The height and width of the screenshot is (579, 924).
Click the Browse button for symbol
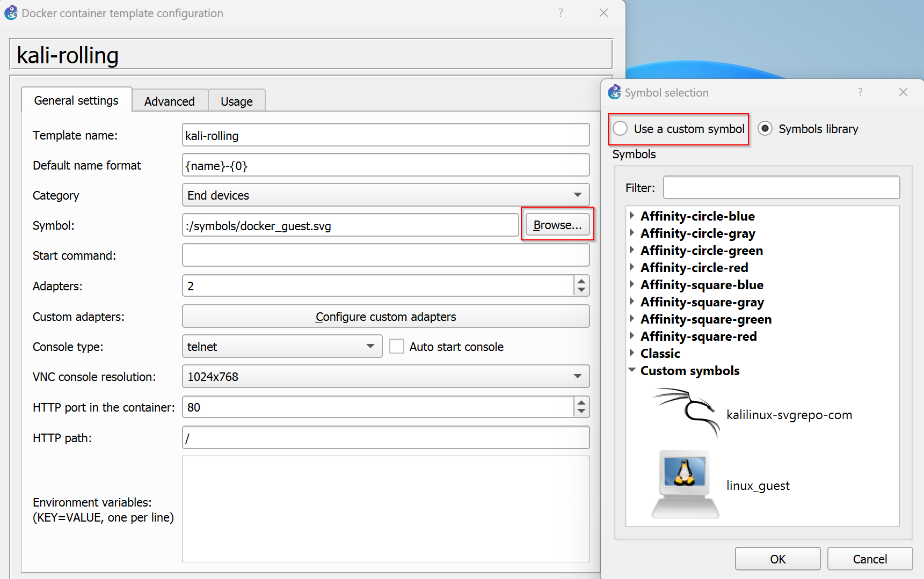(557, 225)
